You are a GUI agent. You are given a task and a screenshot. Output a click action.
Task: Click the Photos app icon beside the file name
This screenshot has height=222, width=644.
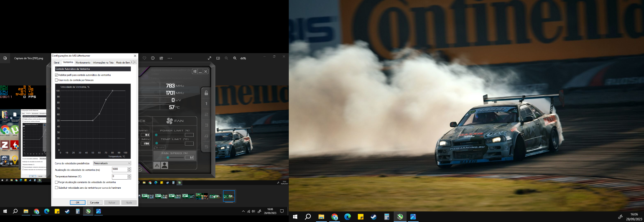[5, 58]
